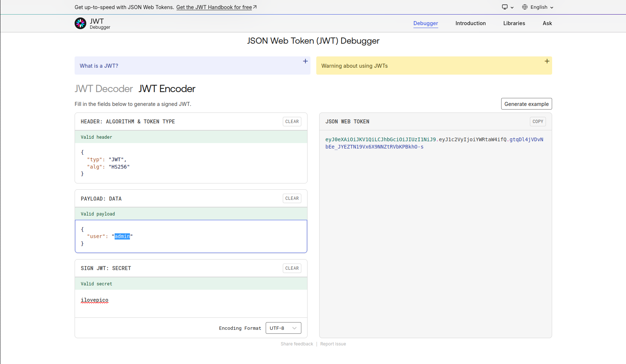
Task: Click the Share feedback link
Action: click(x=297, y=344)
